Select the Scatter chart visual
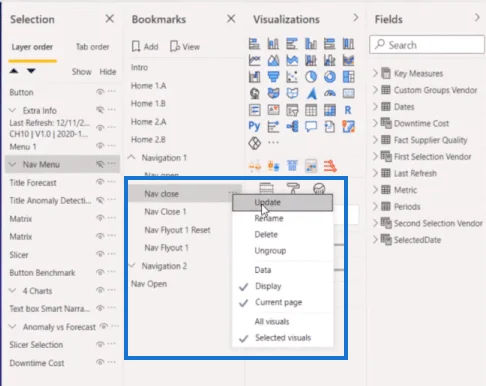The height and width of the screenshot is (386, 486). click(x=292, y=77)
